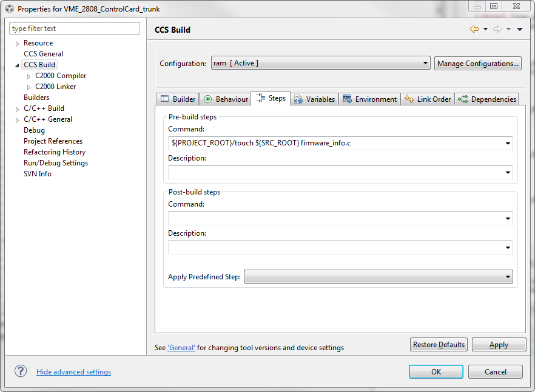Image resolution: width=535 pixels, height=392 pixels.
Task: Open the Dependencies tab
Action: 486,99
